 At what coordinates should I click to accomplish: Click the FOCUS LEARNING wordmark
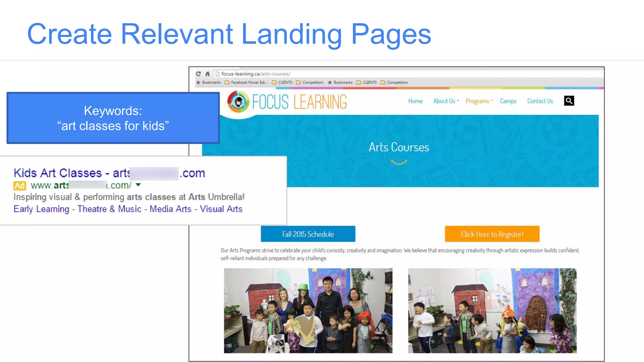pos(299,102)
